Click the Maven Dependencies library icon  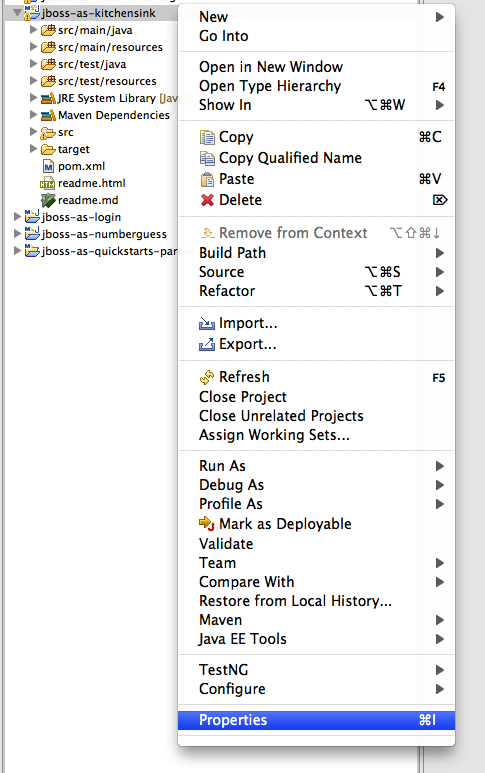48,115
